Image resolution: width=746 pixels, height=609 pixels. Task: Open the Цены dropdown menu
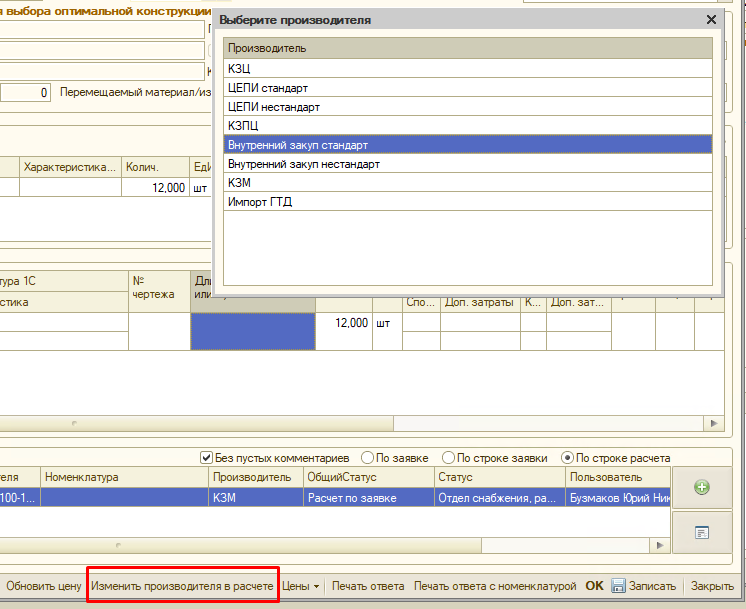[x=301, y=586]
